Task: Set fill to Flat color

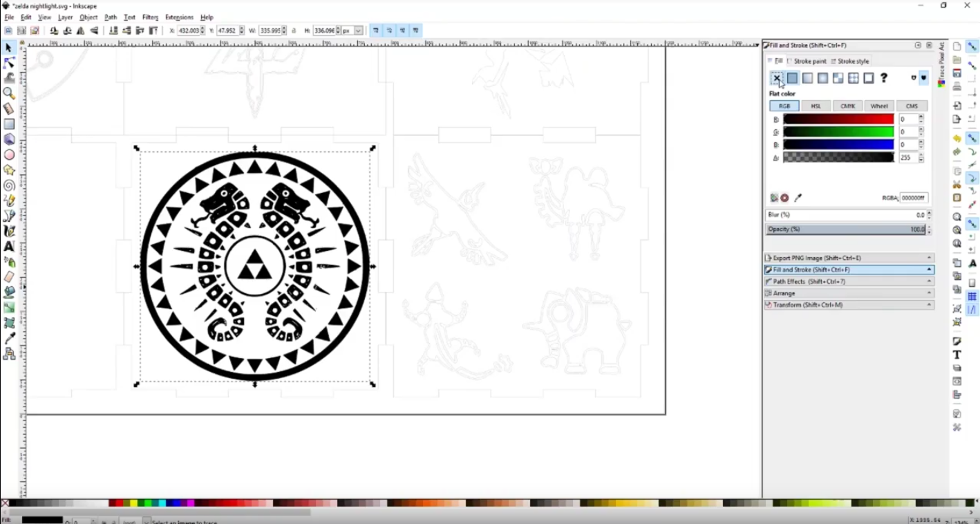Action: pyautogui.click(x=792, y=78)
